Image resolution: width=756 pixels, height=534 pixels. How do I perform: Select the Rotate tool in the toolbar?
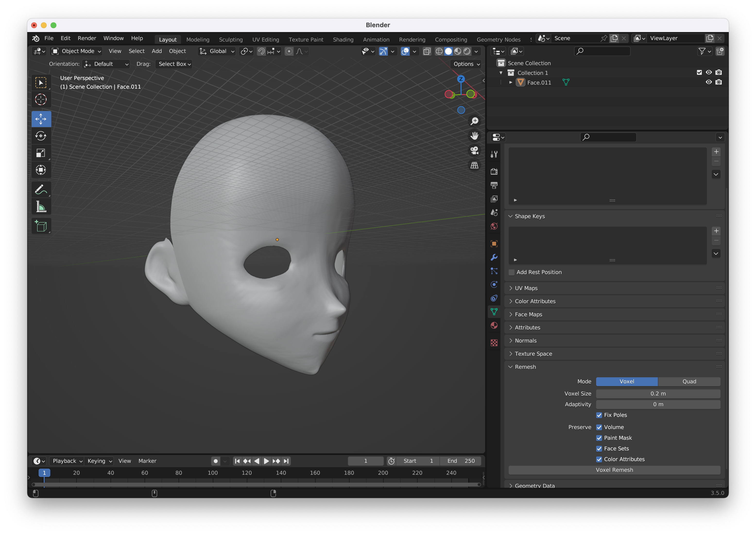coord(41,136)
